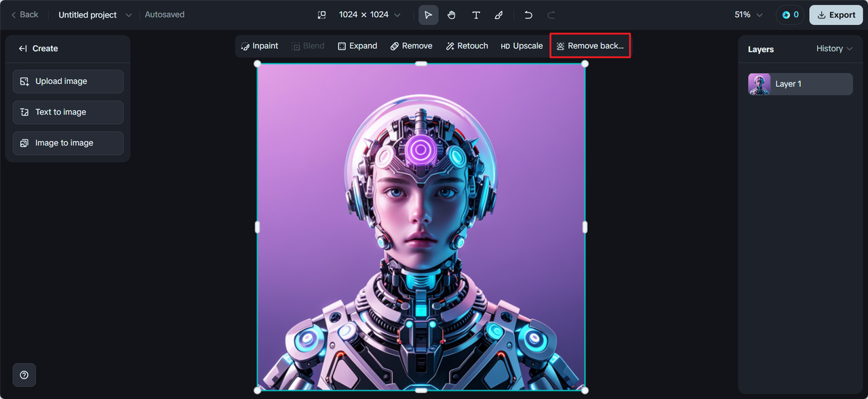
Task: Click the right edge resize handle
Action: (585, 227)
